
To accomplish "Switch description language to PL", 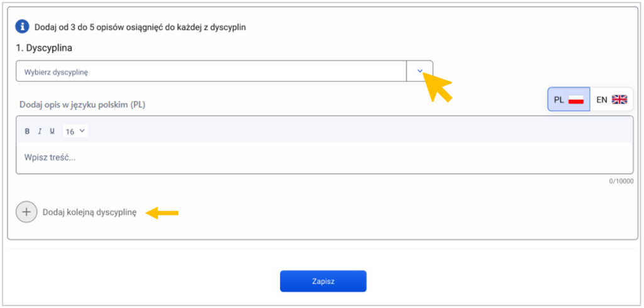I will click(x=569, y=100).
